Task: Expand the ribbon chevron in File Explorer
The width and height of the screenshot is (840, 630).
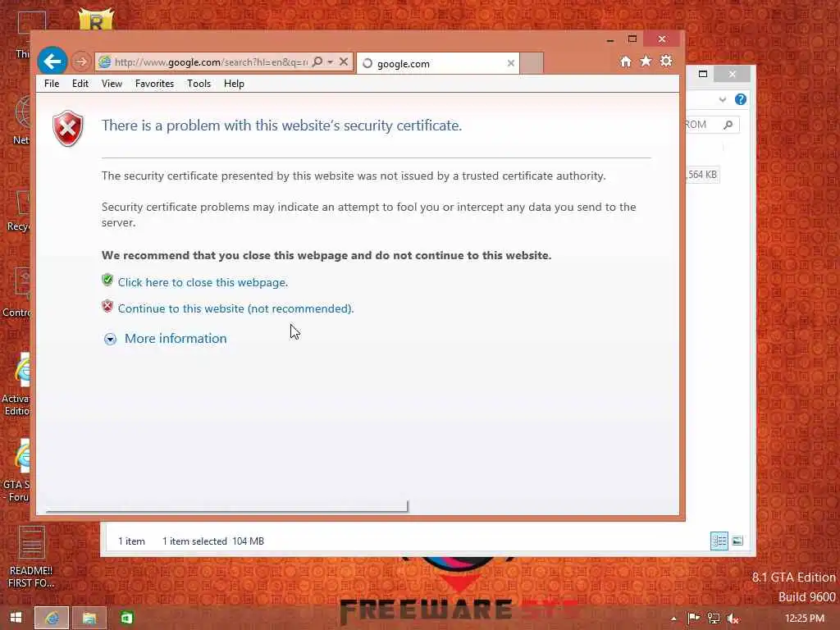Action: coord(722,99)
